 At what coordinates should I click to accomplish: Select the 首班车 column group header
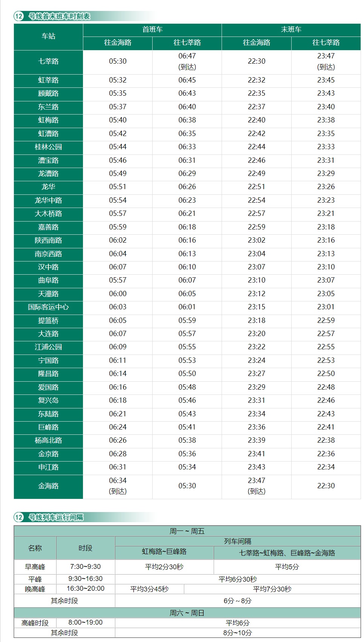[x=152, y=30]
